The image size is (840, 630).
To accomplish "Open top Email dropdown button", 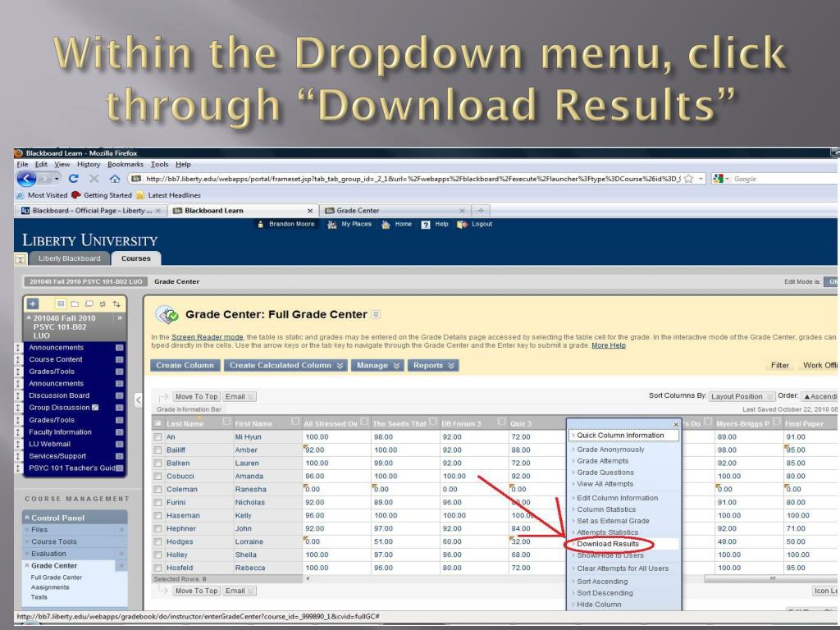I will 239,396.
